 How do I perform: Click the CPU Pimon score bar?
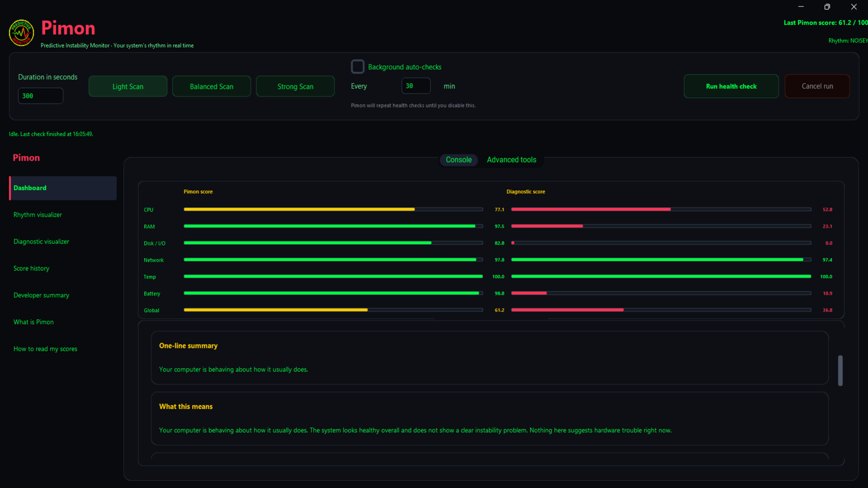click(333, 209)
